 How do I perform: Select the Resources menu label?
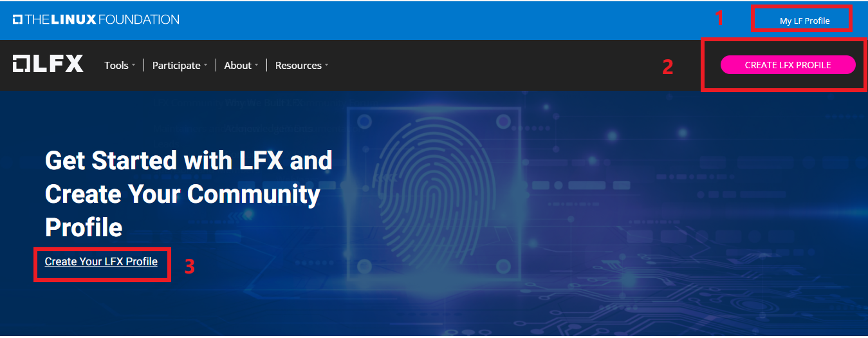point(298,65)
